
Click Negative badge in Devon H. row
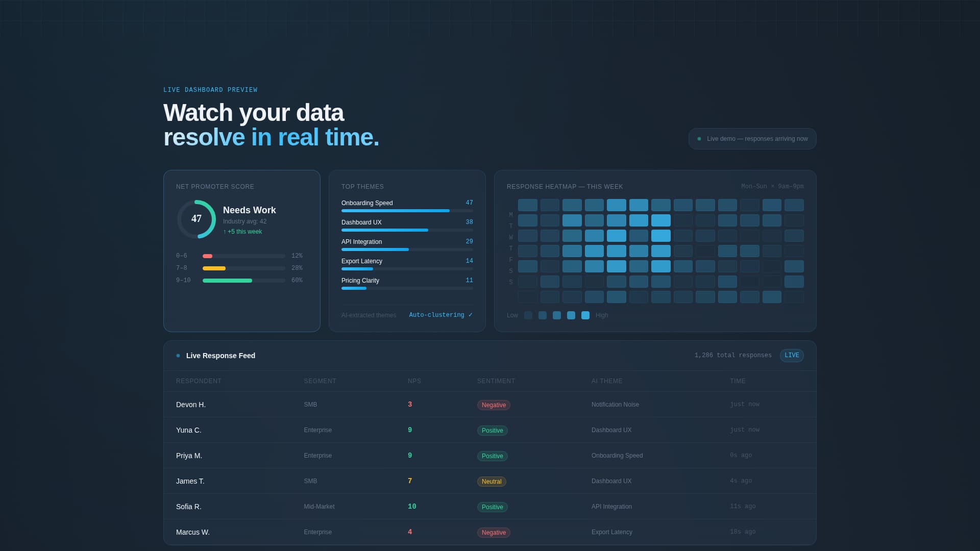[494, 405]
